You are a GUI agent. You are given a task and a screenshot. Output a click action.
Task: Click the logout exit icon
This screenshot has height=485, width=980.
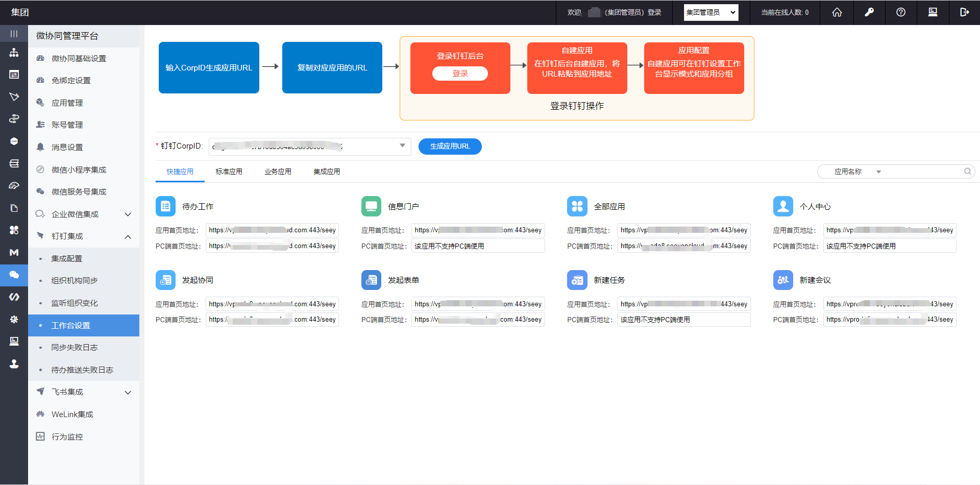coord(964,12)
